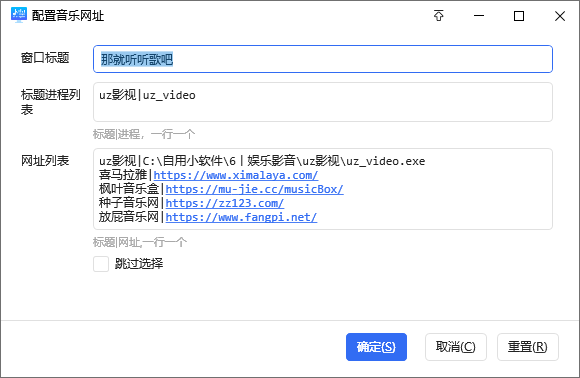Click the 网址列表 label
This screenshot has height=378, width=580.
coord(45,161)
